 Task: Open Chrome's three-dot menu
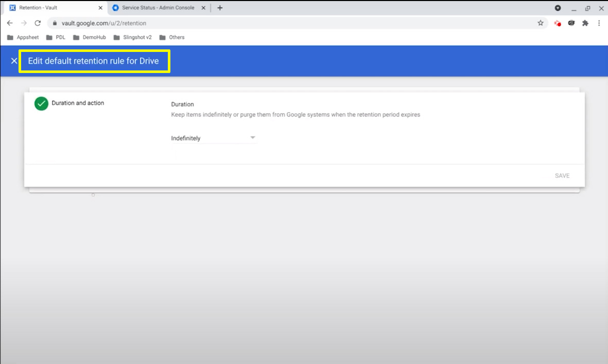tap(599, 23)
